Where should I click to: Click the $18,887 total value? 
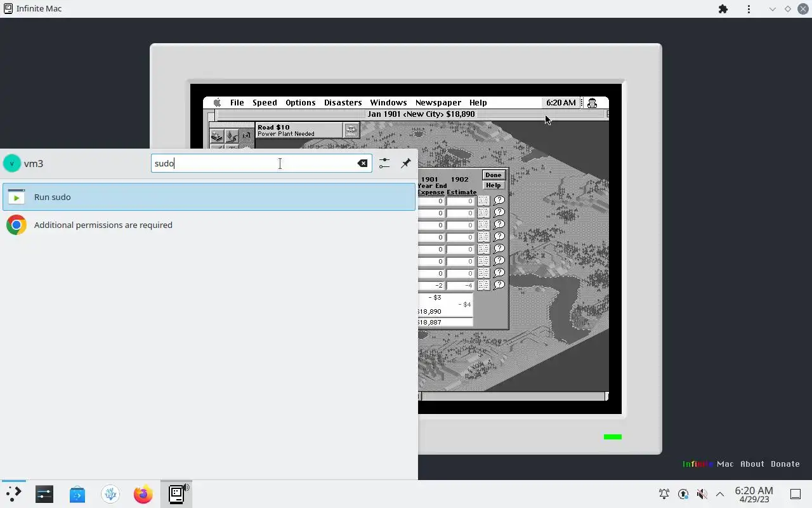coord(430,323)
